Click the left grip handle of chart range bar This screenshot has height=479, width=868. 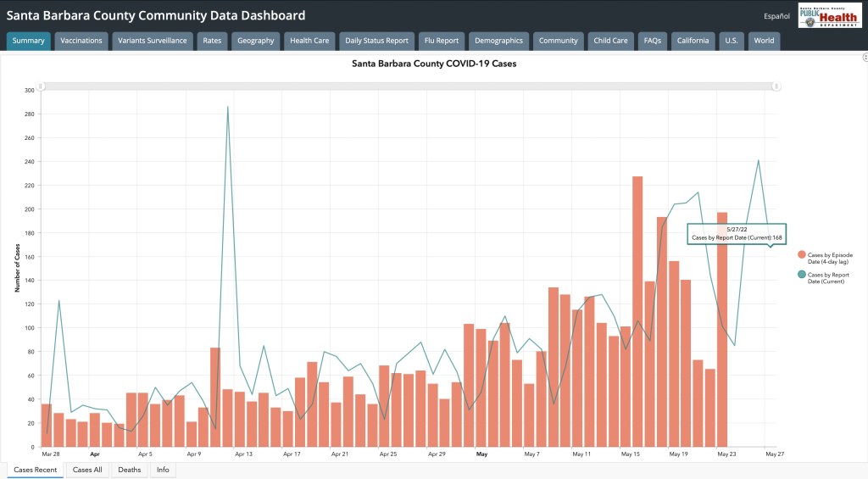[42, 86]
